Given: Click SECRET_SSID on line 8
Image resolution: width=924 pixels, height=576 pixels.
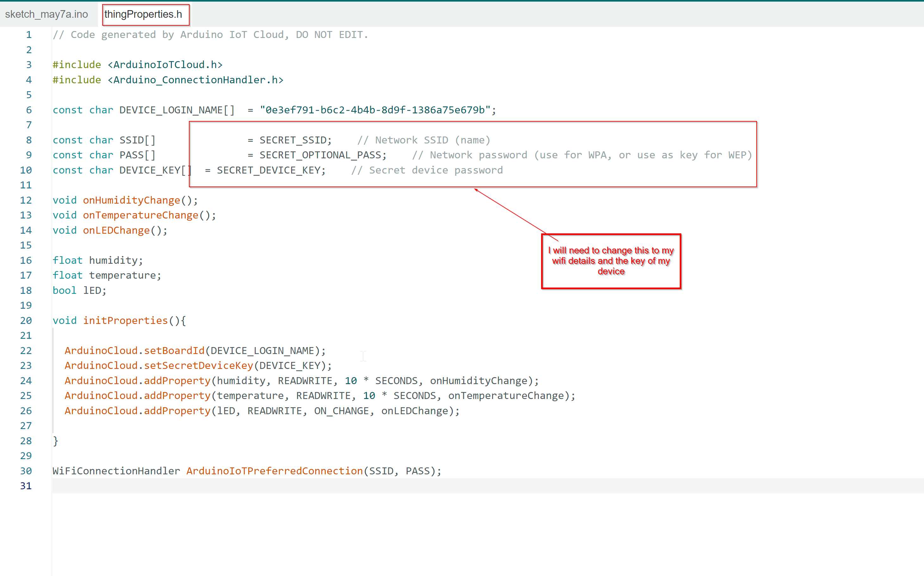Looking at the screenshot, I should click(293, 140).
